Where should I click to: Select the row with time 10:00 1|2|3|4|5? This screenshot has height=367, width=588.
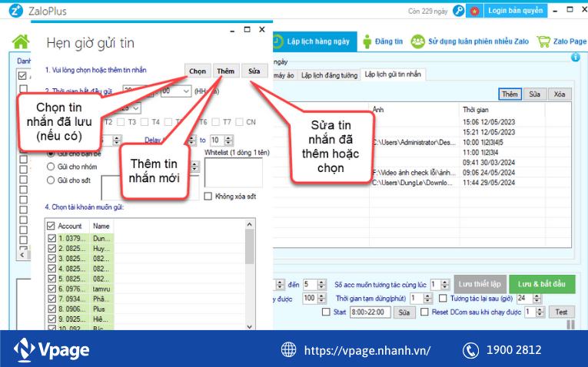pos(422,142)
